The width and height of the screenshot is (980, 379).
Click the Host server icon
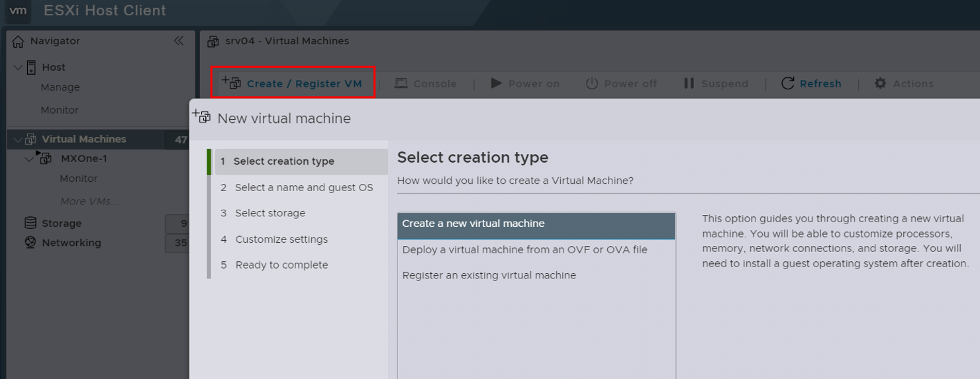click(31, 67)
